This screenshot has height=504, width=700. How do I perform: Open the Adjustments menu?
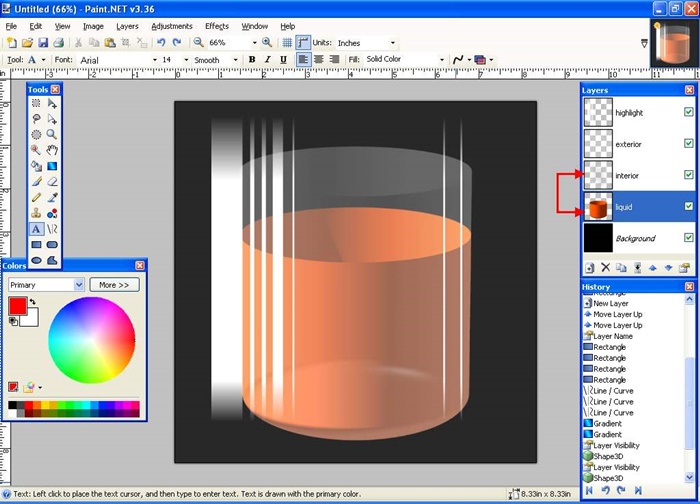[x=172, y=26]
